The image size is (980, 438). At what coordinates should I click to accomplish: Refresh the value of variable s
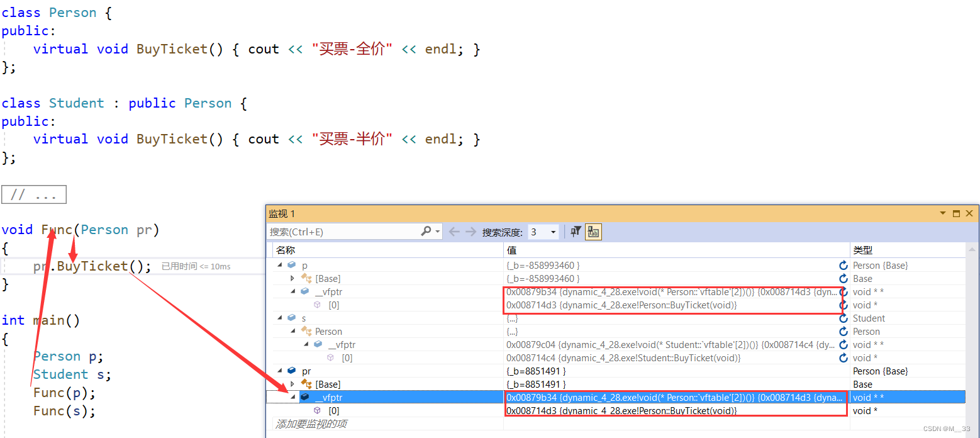point(844,318)
